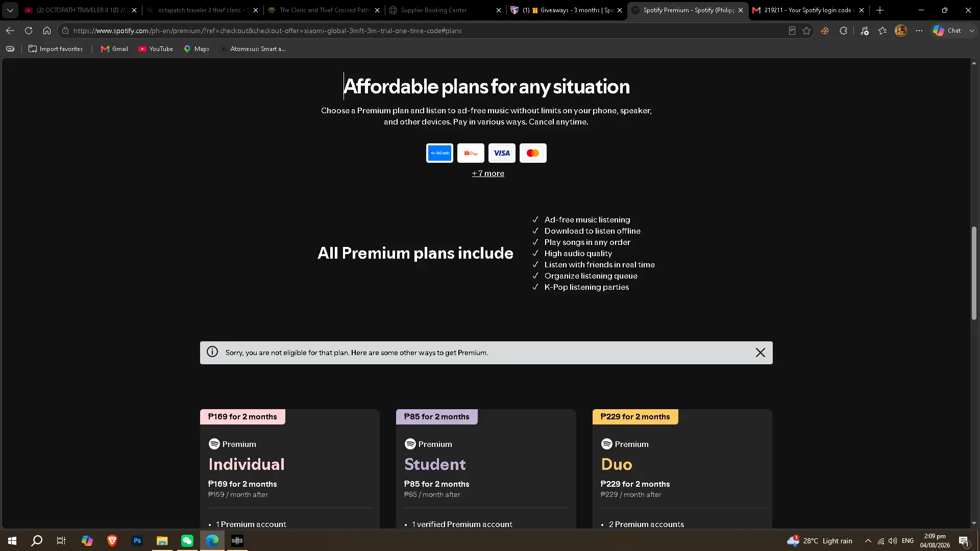Open the browser Extensions icon

click(x=843, y=31)
